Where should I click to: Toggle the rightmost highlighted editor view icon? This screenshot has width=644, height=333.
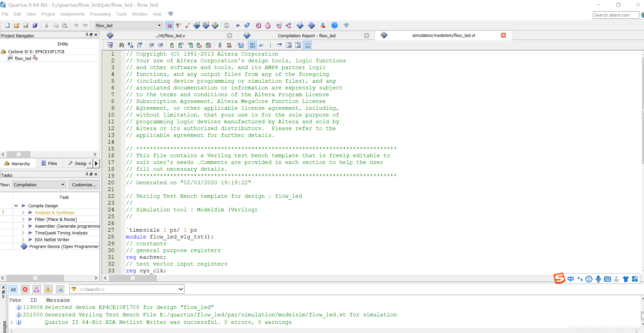coord(307,45)
